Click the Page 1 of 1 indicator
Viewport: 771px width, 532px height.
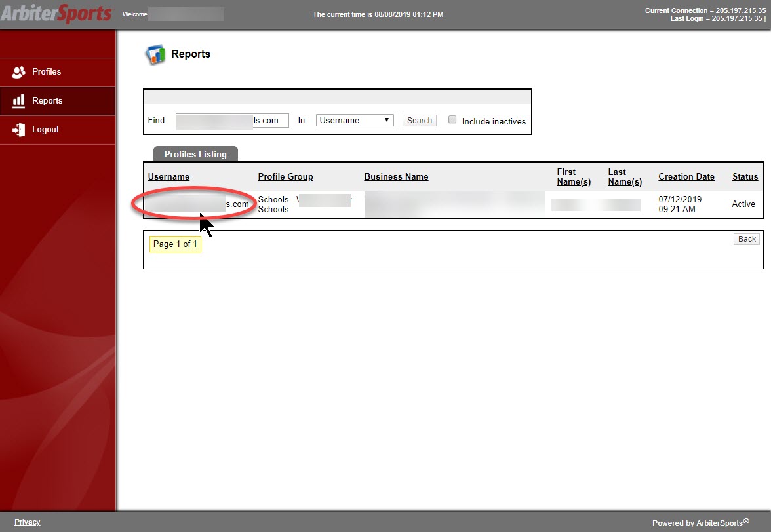(x=175, y=244)
